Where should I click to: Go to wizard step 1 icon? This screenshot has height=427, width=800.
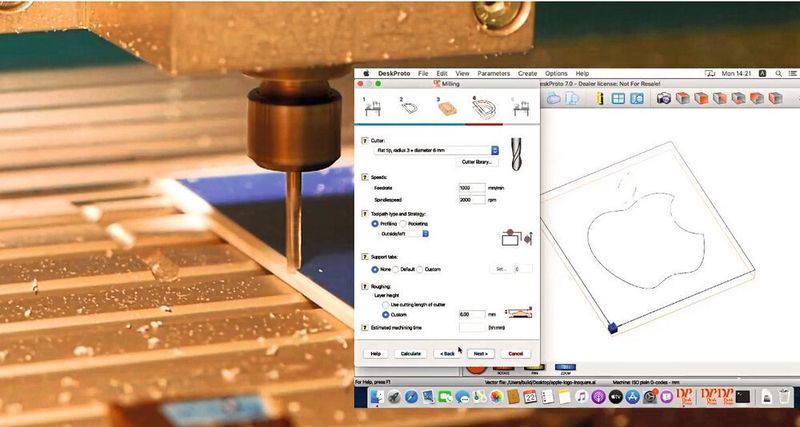pyautogui.click(x=373, y=107)
